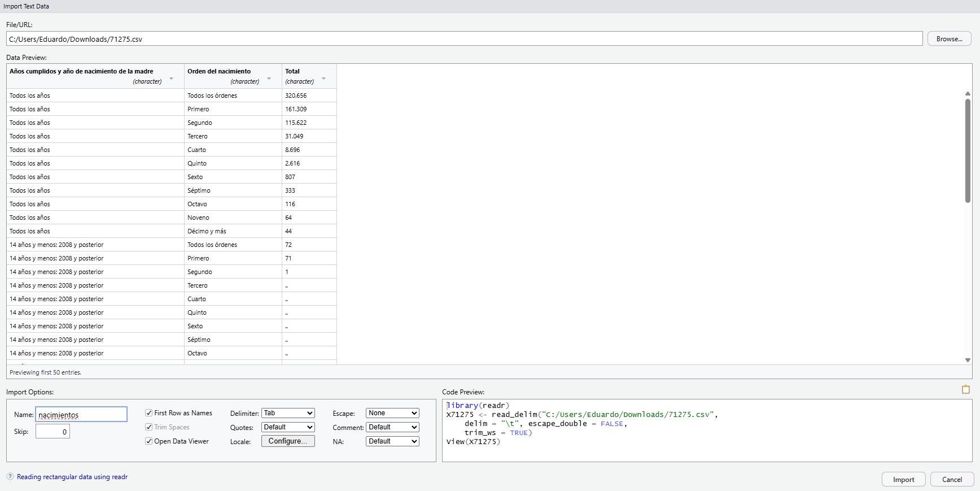Open the Quotes dropdown

[x=288, y=427]
